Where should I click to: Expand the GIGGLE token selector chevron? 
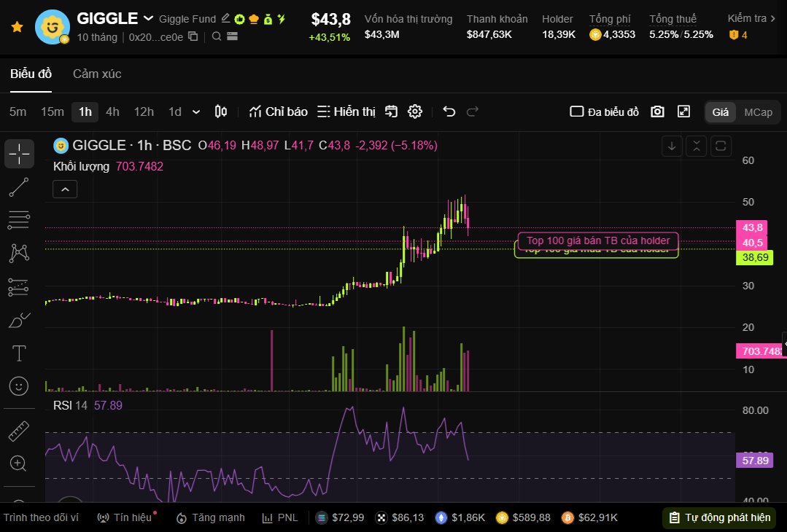coord(148,18)
